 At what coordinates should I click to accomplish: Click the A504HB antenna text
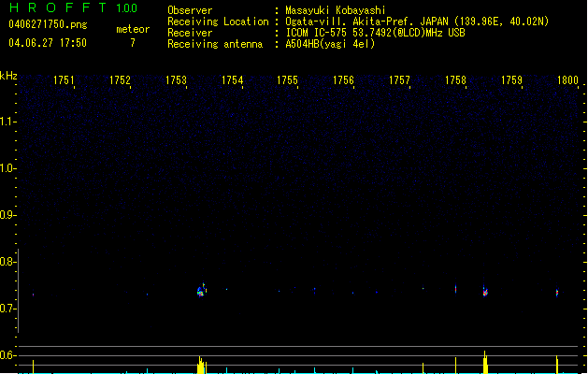coord(330,44)
